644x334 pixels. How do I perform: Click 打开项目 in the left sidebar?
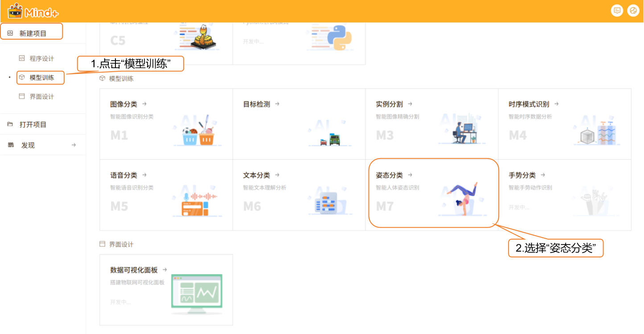tap(33, 125)
